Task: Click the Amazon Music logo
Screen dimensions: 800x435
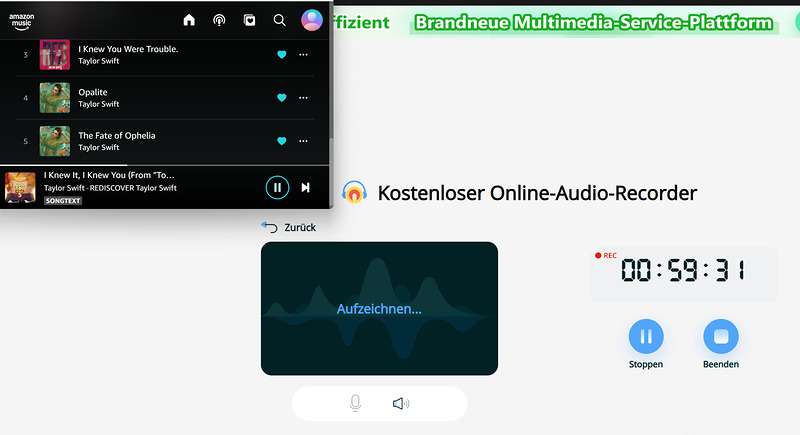Action: coord(21,21)
